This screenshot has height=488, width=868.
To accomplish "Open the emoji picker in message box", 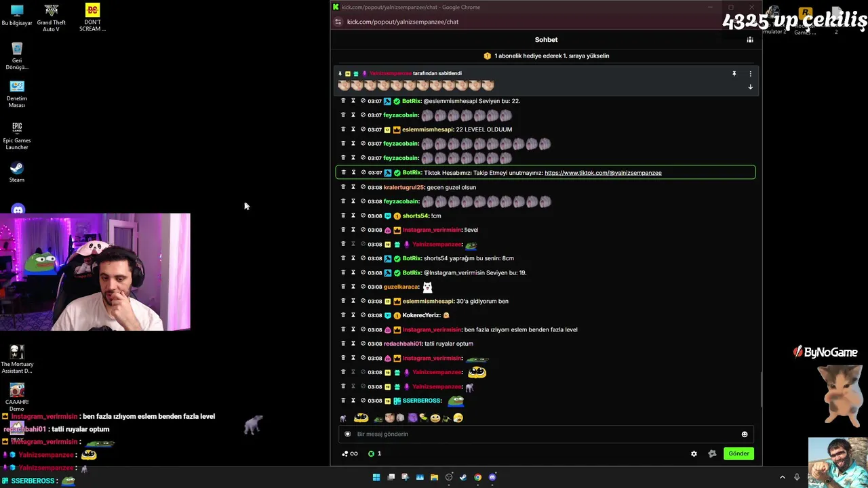I will pos(745,434).
